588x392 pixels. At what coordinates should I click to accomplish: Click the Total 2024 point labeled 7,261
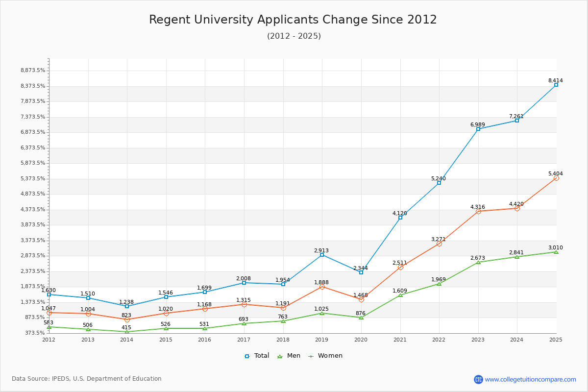(x=517, y=121)
